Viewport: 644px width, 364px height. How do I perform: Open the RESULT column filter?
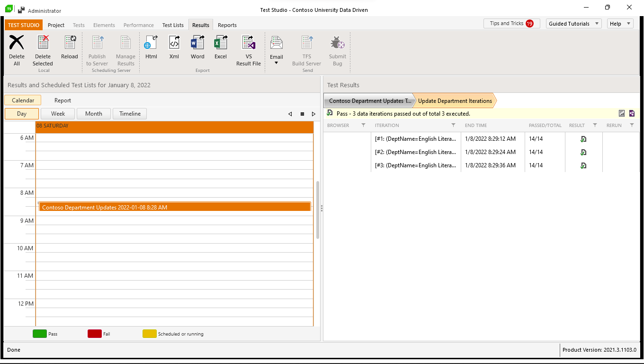(x=595, y=125)
